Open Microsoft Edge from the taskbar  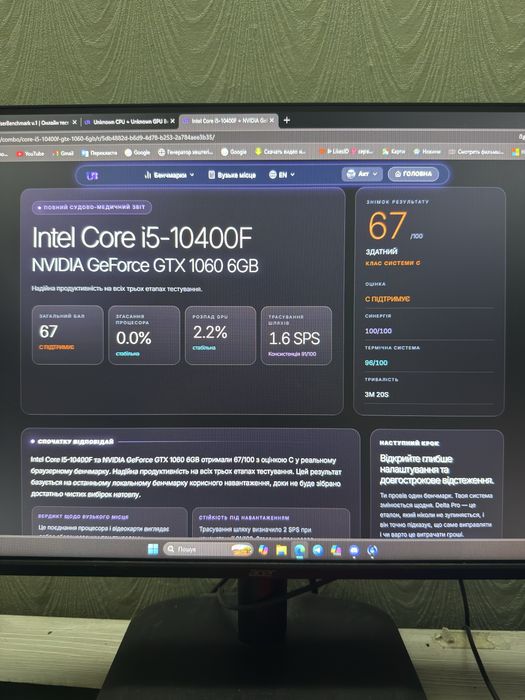coord(300,550)
